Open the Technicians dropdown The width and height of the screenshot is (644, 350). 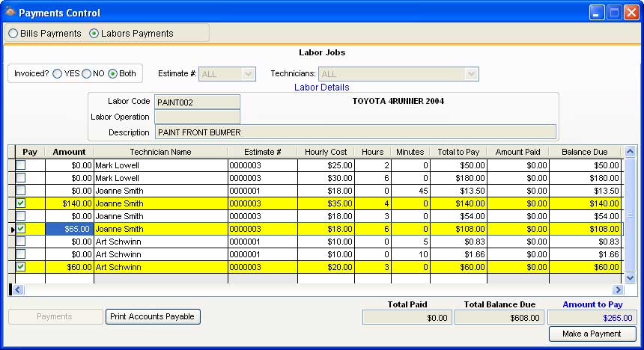click(472, 74)
